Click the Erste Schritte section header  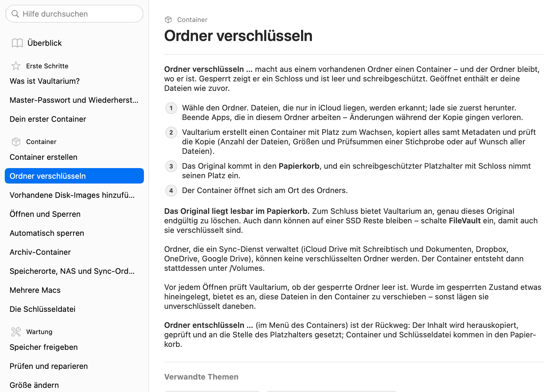[x=47, y=66]
